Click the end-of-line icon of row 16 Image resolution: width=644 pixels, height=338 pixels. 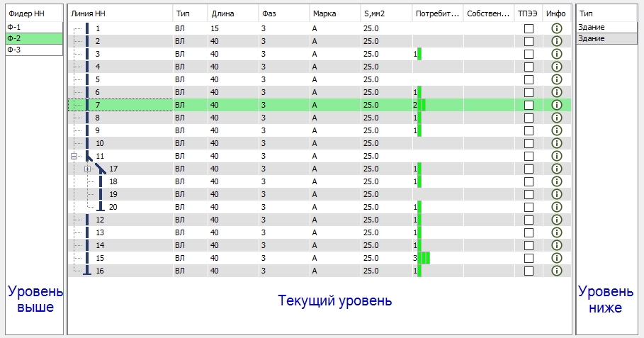click(87, 270)
